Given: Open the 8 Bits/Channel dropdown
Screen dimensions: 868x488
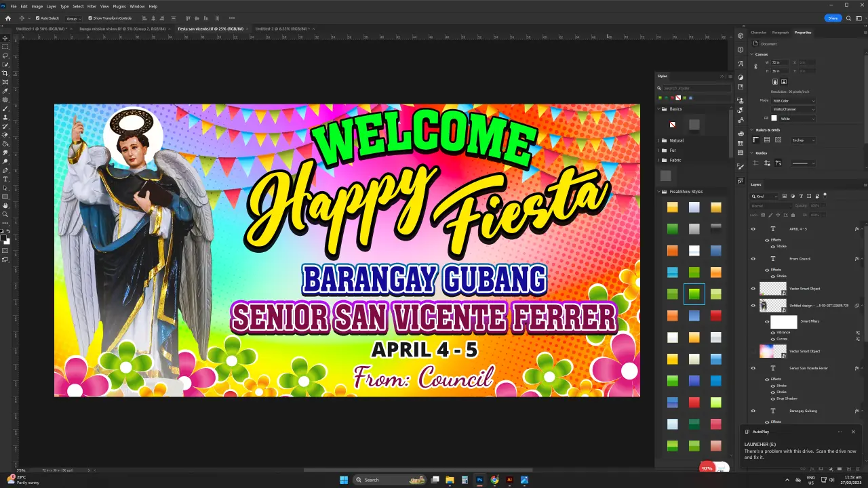Looking at the screenshot, I should pyautogui.click(x=793, y=109).
